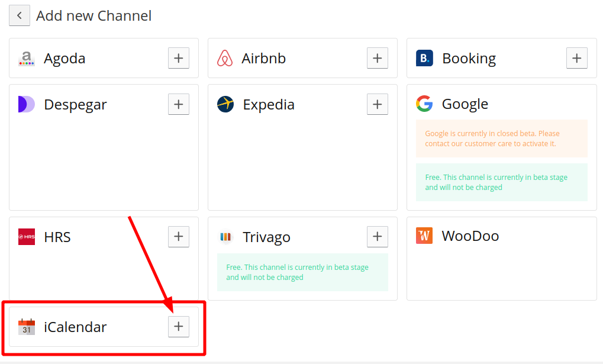603x364 pixels.
Task: Add the Airbnb channel with plus button
Action: click(x=378, y=58)
